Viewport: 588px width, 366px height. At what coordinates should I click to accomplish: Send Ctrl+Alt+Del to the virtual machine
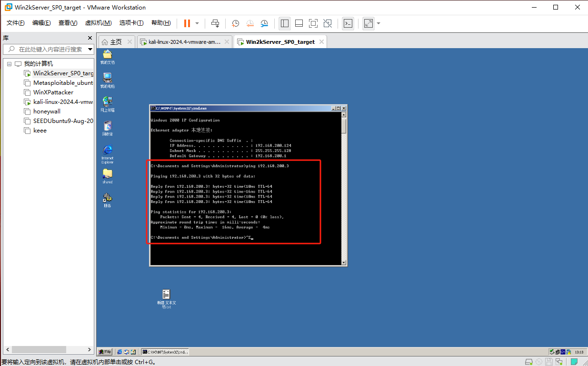point(215,23)
